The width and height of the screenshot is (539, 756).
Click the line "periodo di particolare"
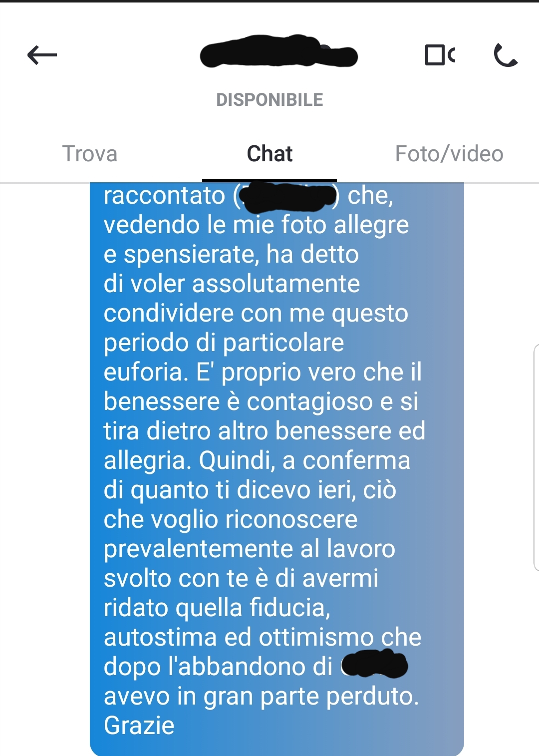tap(224, 343)
